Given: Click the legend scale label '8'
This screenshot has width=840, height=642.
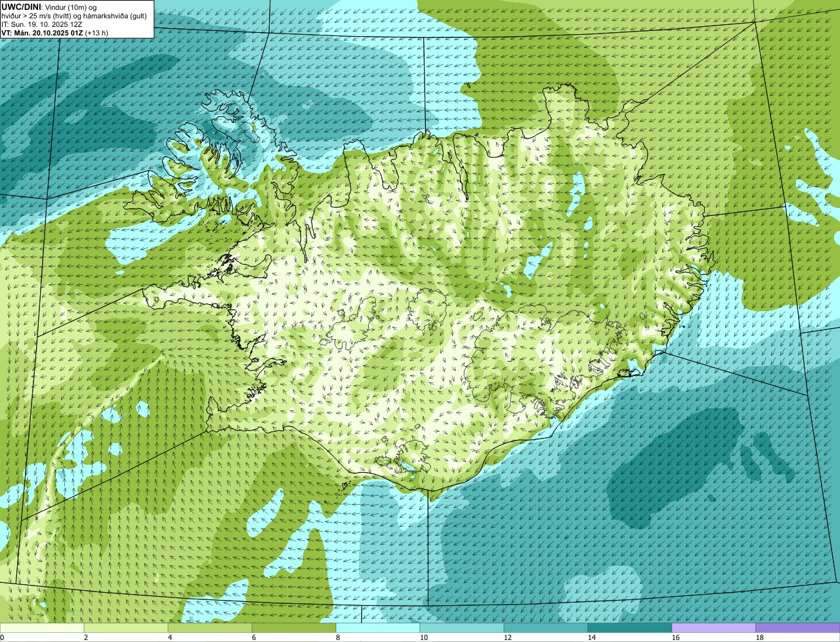Looking at the screenshot, I should point(338,637).
